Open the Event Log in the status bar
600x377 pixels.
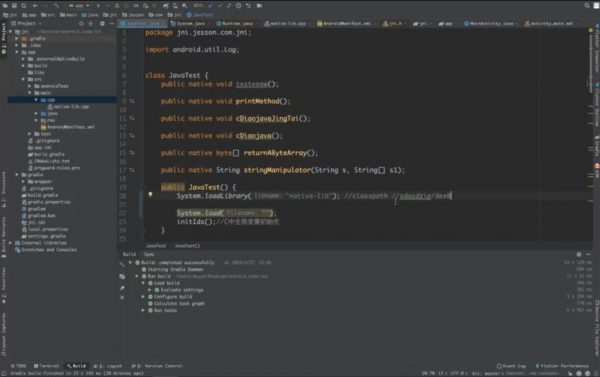click(511, 366)
